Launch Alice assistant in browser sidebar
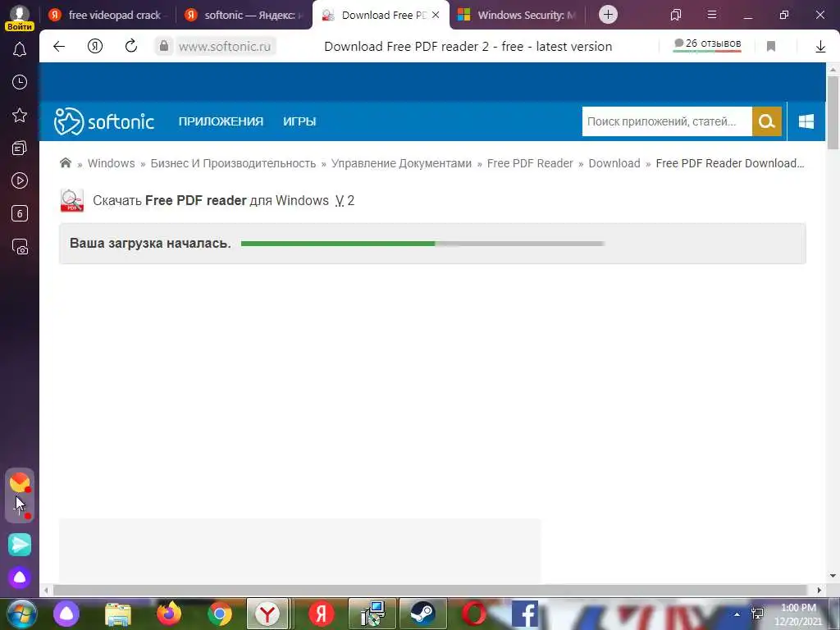840x630 pixels. [20, 577]
